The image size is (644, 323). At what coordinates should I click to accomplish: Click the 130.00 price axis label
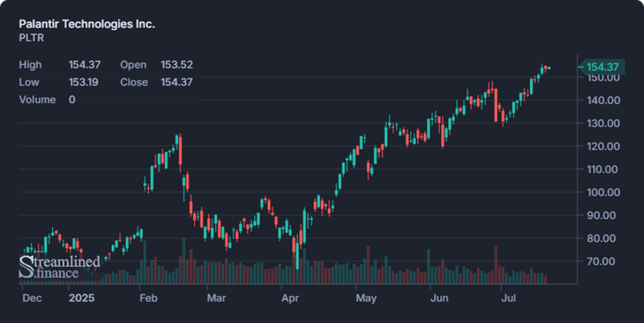click(603, 123)
